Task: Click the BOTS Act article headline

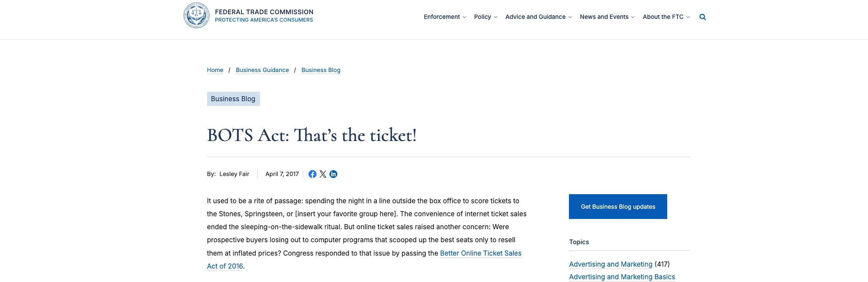Action: 312,135
